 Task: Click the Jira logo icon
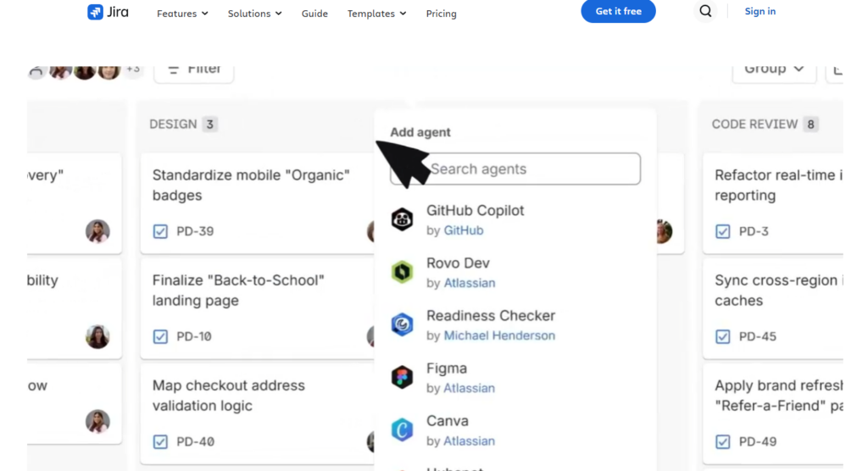tap(95, 12)
